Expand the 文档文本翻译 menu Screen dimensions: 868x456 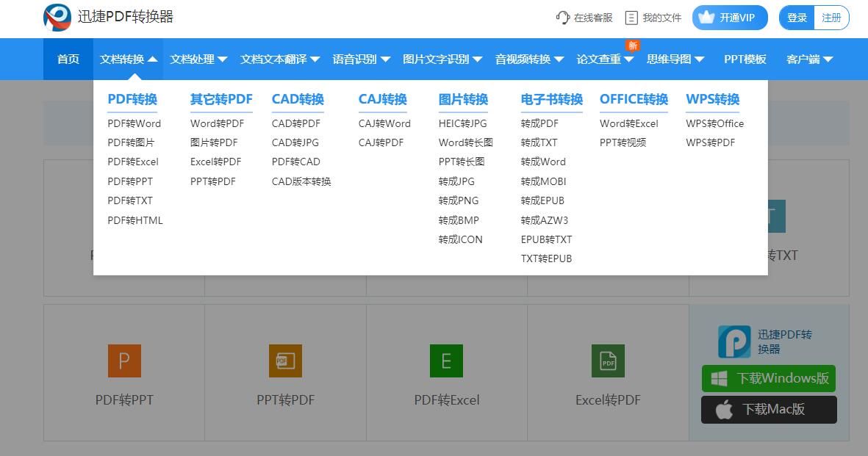[x=279, y=59]
